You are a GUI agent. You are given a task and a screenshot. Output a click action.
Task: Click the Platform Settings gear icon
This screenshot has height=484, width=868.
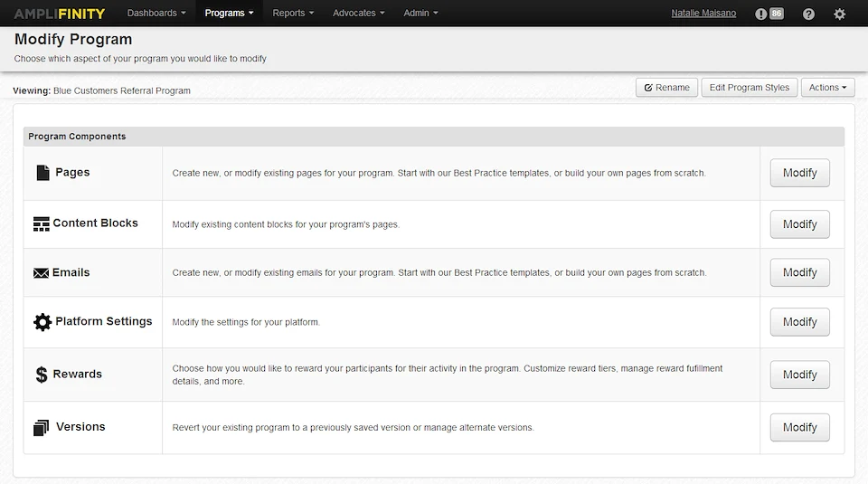(x=42, y=322)
